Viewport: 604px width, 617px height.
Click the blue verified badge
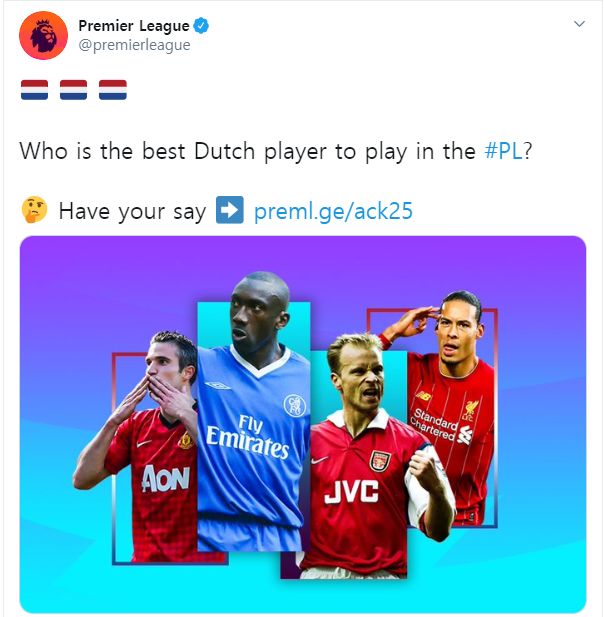coord(201,26)
